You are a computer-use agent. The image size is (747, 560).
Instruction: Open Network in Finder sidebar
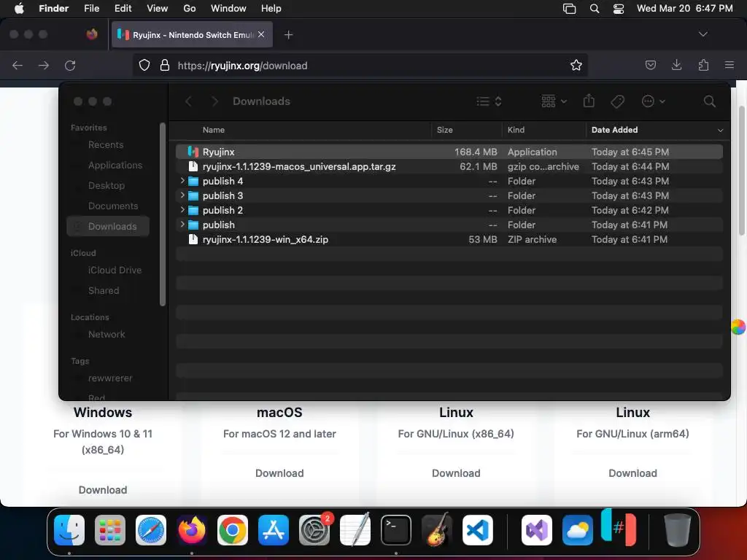(x=107, y=334)
